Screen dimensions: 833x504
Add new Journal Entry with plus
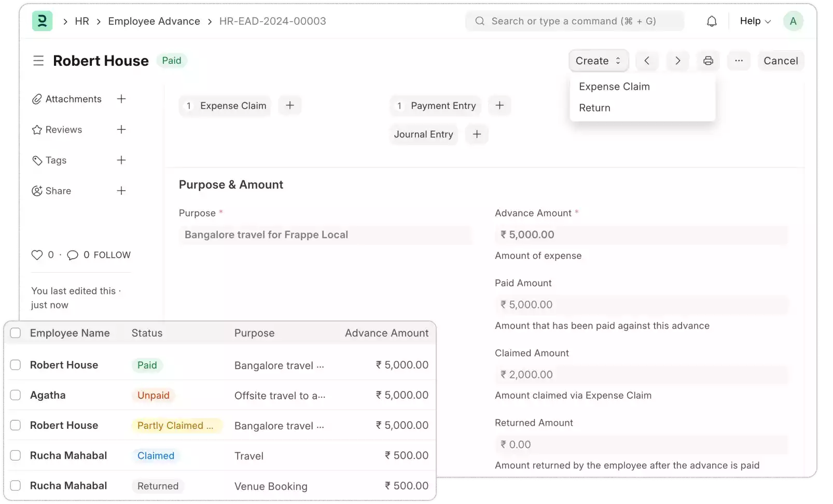coord(477,134)
